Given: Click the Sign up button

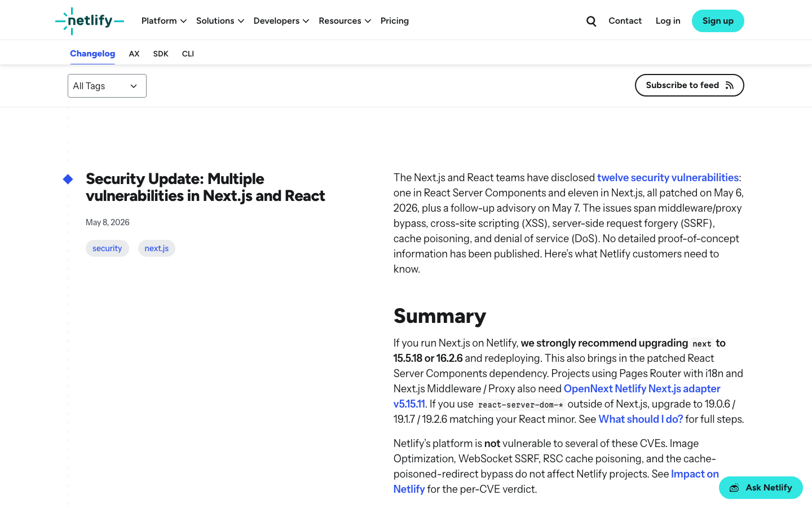Looking at the screenshot, I should coord(718,21).
